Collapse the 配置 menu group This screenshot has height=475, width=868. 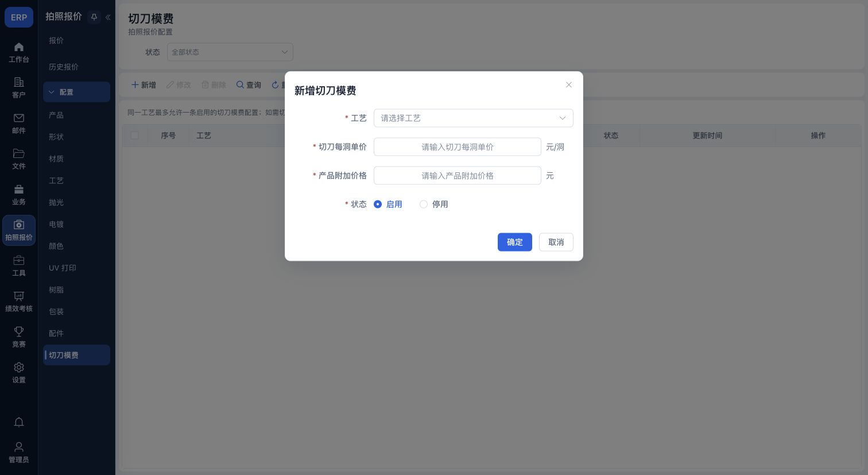coord(76,92)
